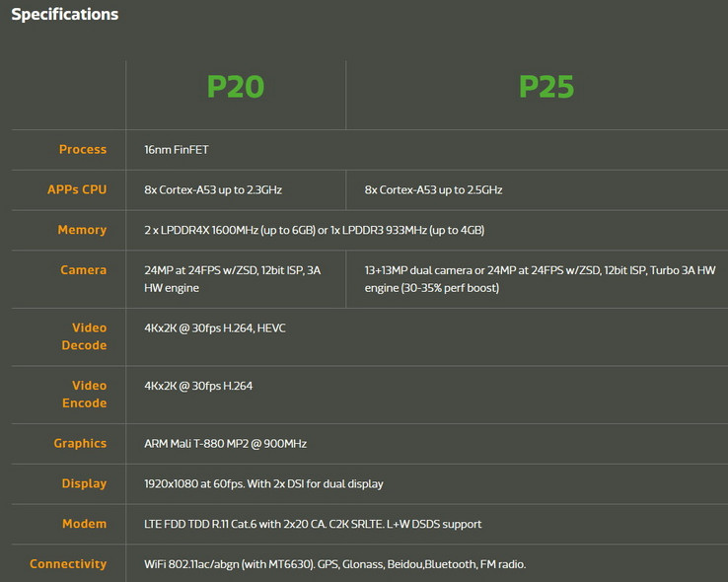Click the Camera row label
728x582 pixels.
click(x=83, y=269)
